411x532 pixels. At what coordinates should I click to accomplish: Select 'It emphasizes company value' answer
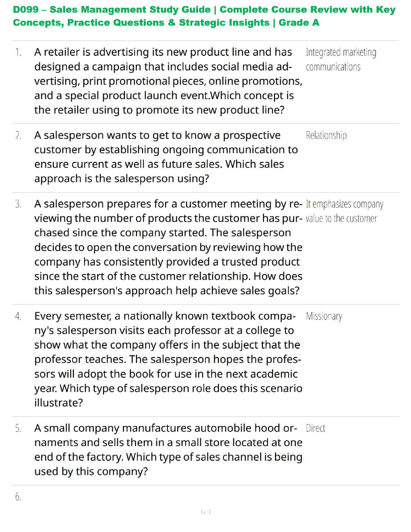pos(344,211)
